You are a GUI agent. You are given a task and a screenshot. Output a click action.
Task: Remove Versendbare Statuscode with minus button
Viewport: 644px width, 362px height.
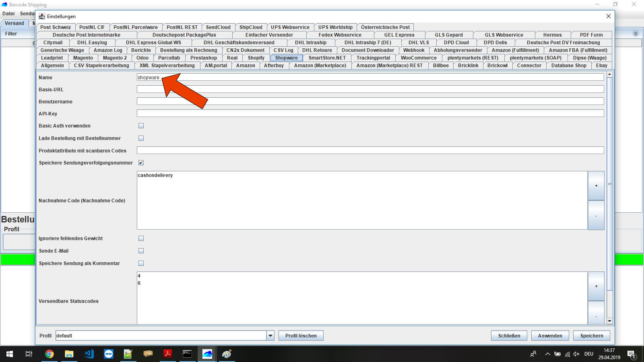[x=596, y=313]
